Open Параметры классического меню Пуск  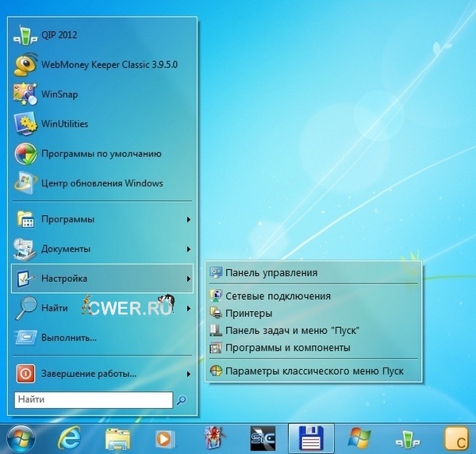[315, 371]
